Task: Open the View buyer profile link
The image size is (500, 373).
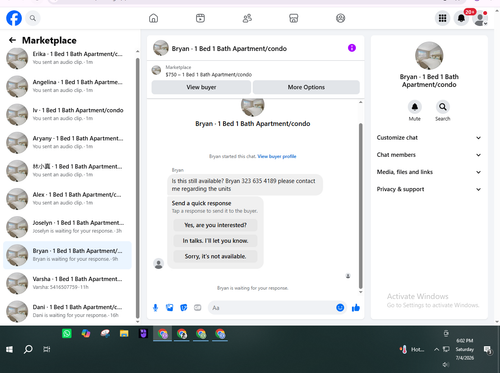Action: tap(277, 156)
